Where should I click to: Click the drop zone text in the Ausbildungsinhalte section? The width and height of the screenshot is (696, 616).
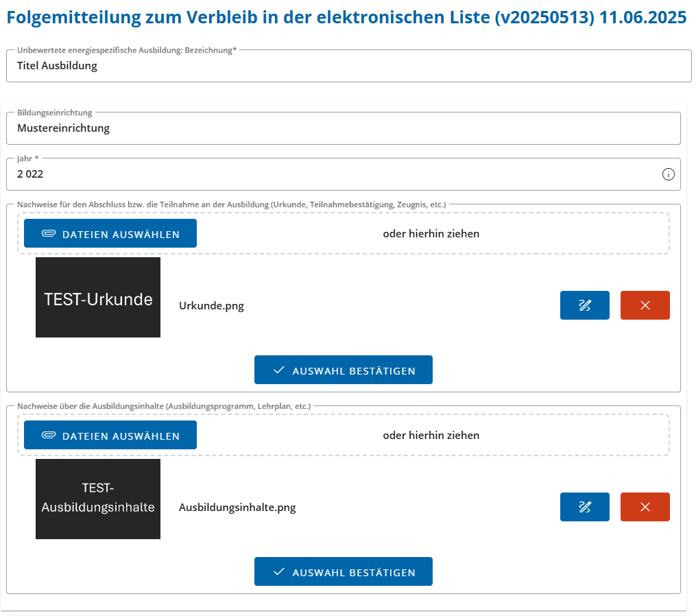431,435
